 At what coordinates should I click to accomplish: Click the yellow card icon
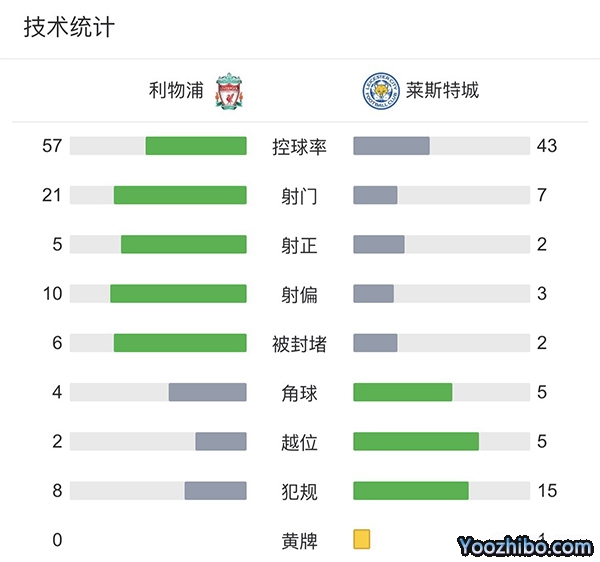(x=362, y=540)
